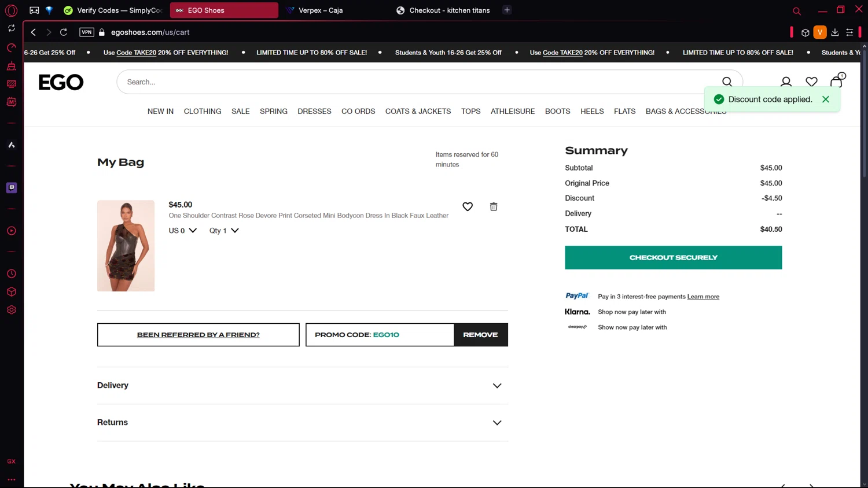The height and width of the screenshot is (488, 868).
Task: Expand the Returns section
Action: tap(303, 423)
